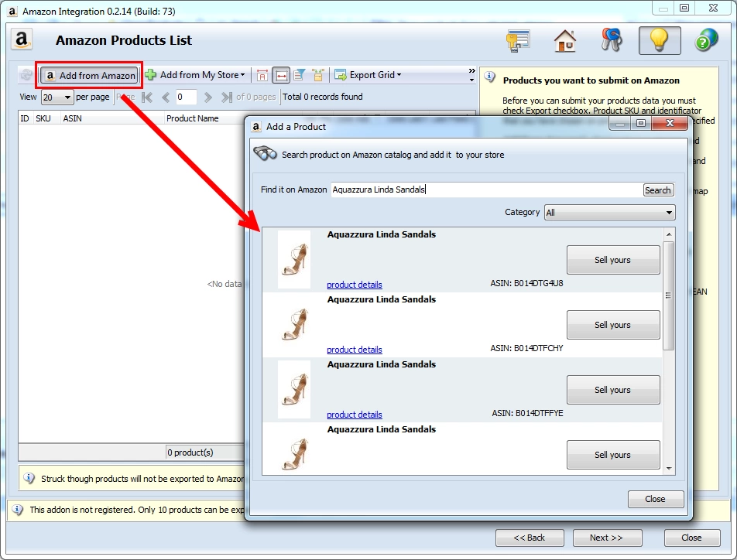Click the Total 0 records found text
Image resolution: width=737 pixels, height=560 pixels.
coord(322,97)
